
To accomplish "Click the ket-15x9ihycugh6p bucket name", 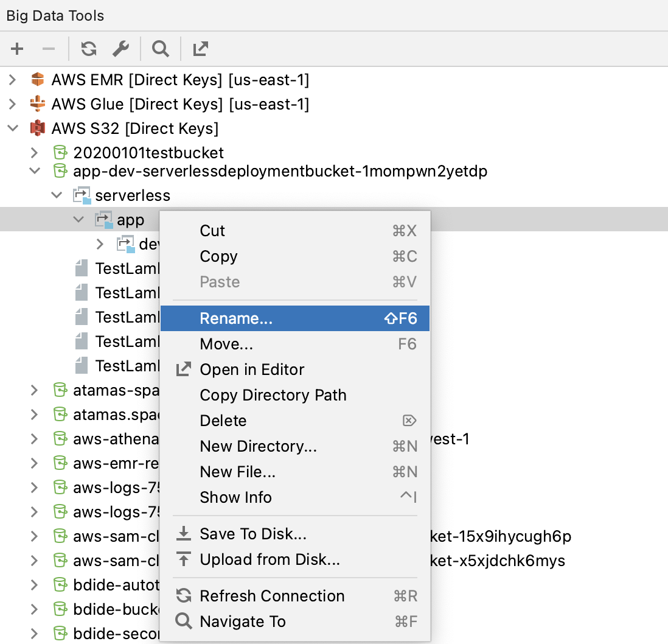I will click(x=501, y=536).
